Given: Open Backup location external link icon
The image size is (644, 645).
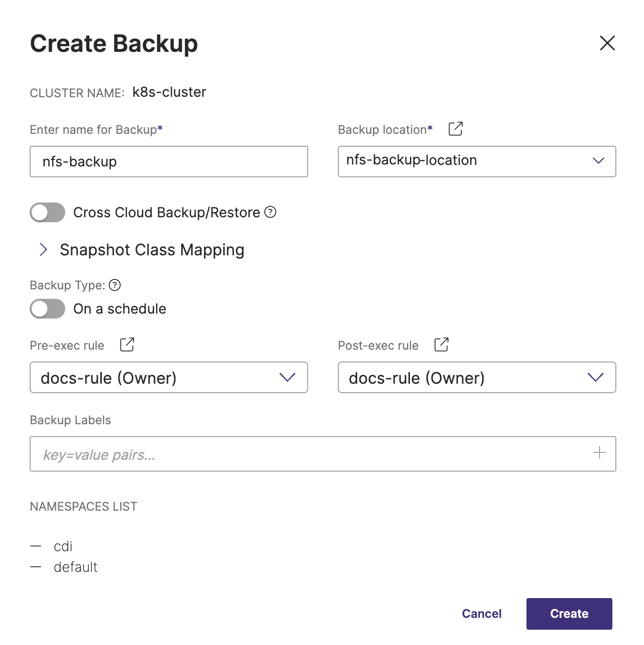Looking at the screenshot, I should point(455,129).
